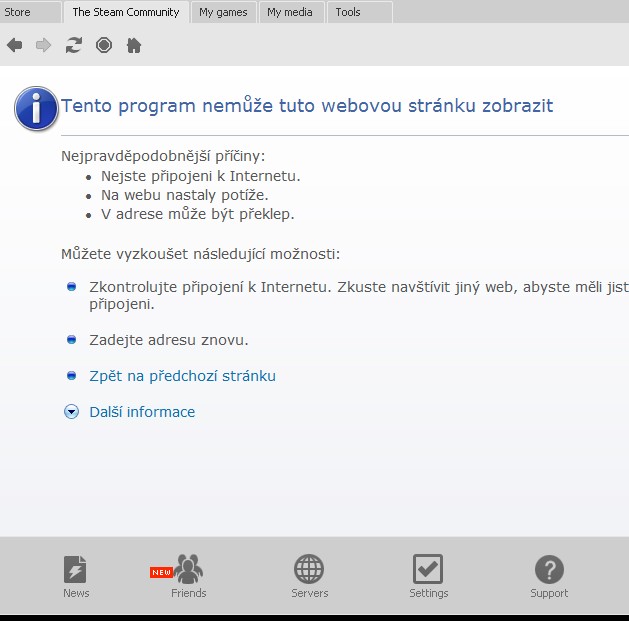Switch to the Store tab

[30, 12]
